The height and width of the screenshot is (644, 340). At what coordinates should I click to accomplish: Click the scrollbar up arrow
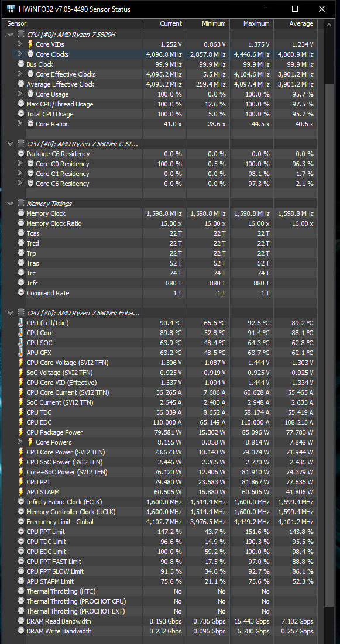click(328, 24)
